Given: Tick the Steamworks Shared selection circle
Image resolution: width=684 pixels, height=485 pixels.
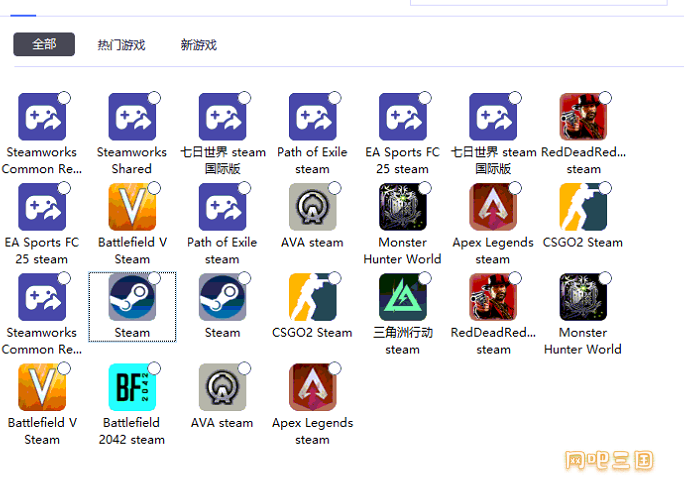Looking at the screenshot, I should tap(154, 98).
